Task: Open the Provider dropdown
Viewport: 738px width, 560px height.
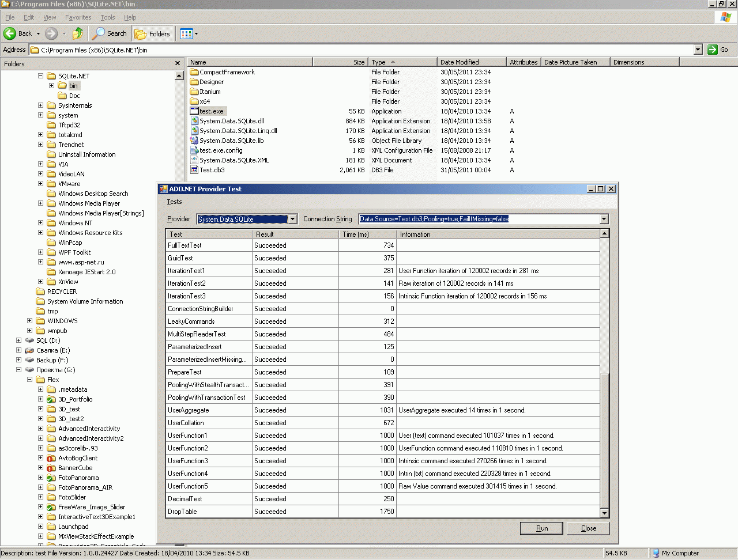Action: [x=292, y=219]
